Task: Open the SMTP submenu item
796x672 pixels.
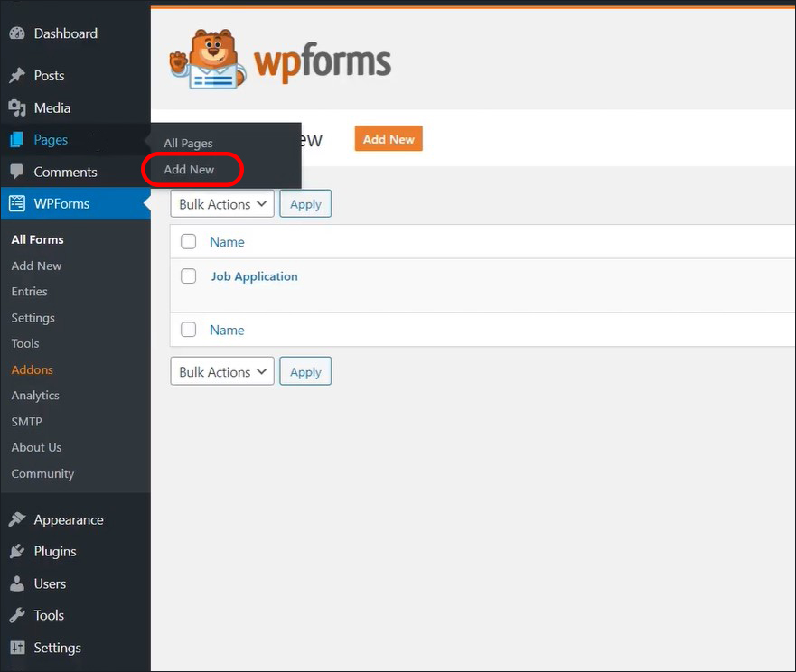Action: tap(26, 422)
